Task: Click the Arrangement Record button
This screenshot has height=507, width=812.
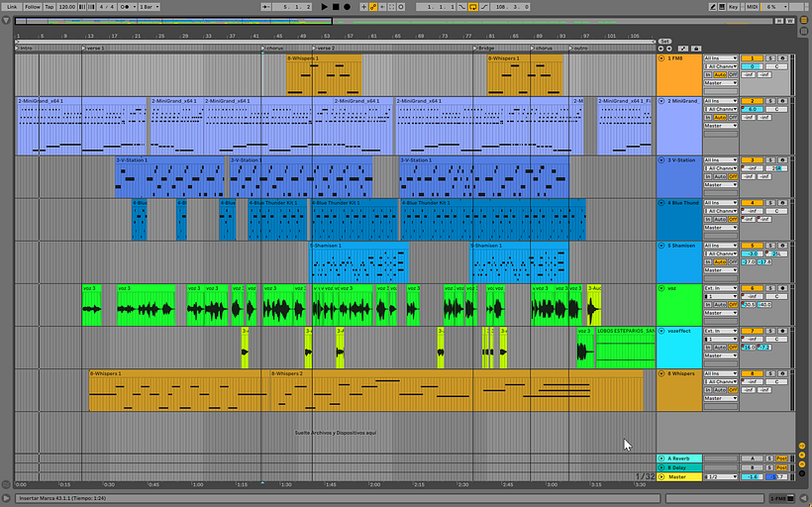Action: point(348,7)
